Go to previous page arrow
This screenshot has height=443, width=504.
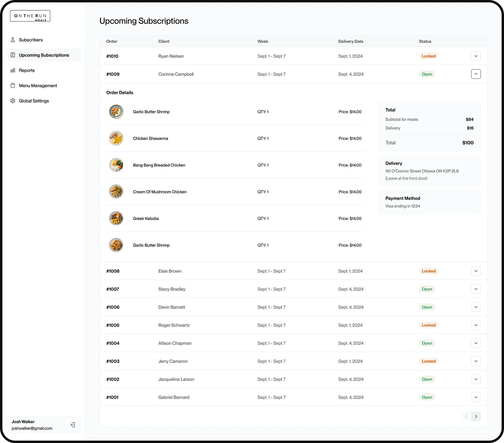(x=466, y=416)
